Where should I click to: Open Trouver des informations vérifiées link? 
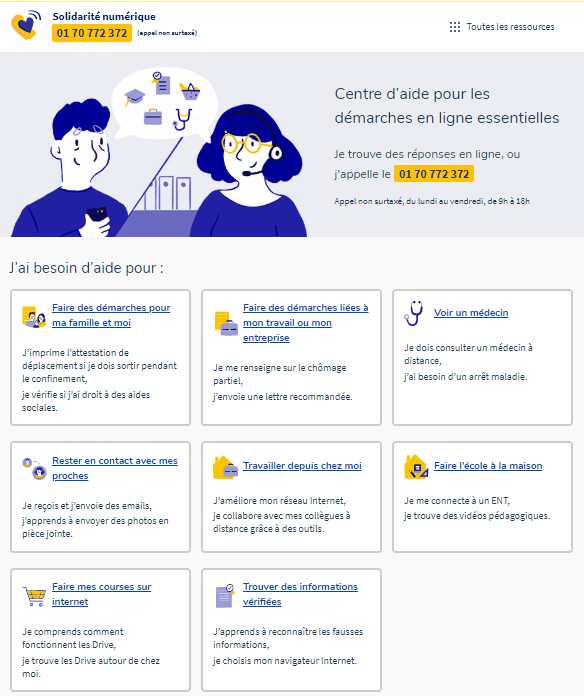coord(300,594)
